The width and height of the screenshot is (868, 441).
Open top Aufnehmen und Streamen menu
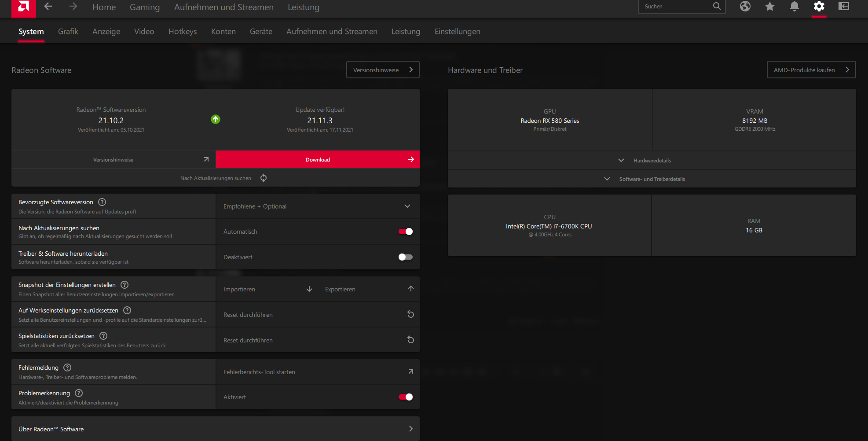[224, 7]
